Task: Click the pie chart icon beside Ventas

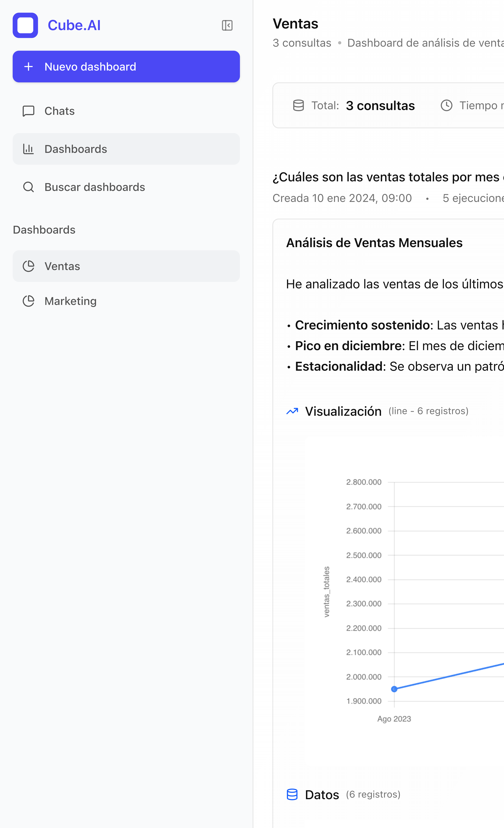Action: coord(28,266)
